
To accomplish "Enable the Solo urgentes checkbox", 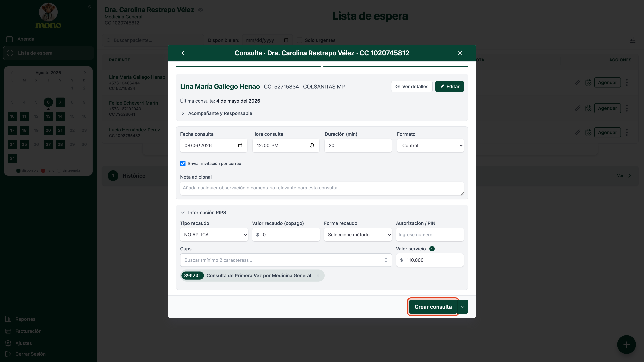I will [x=299, y=40].
